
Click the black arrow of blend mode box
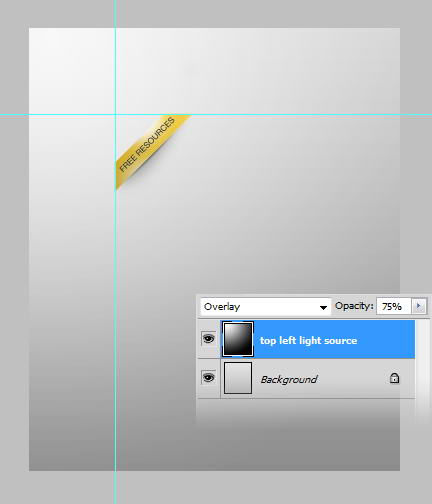(323, 308)
